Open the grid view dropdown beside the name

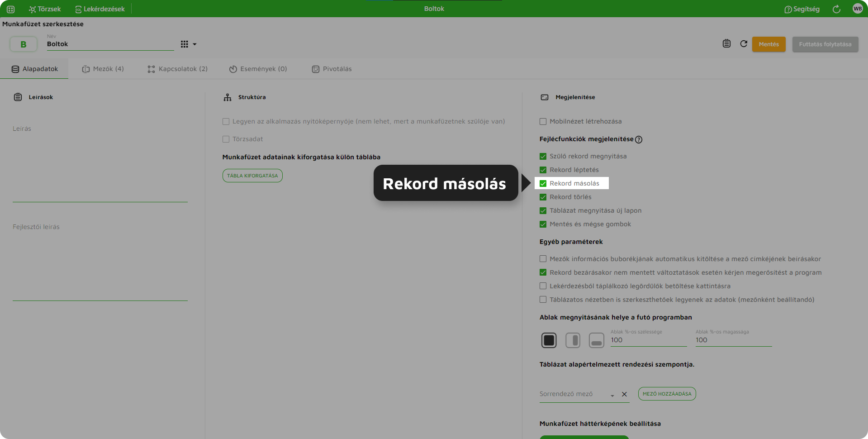click(189, 44)
